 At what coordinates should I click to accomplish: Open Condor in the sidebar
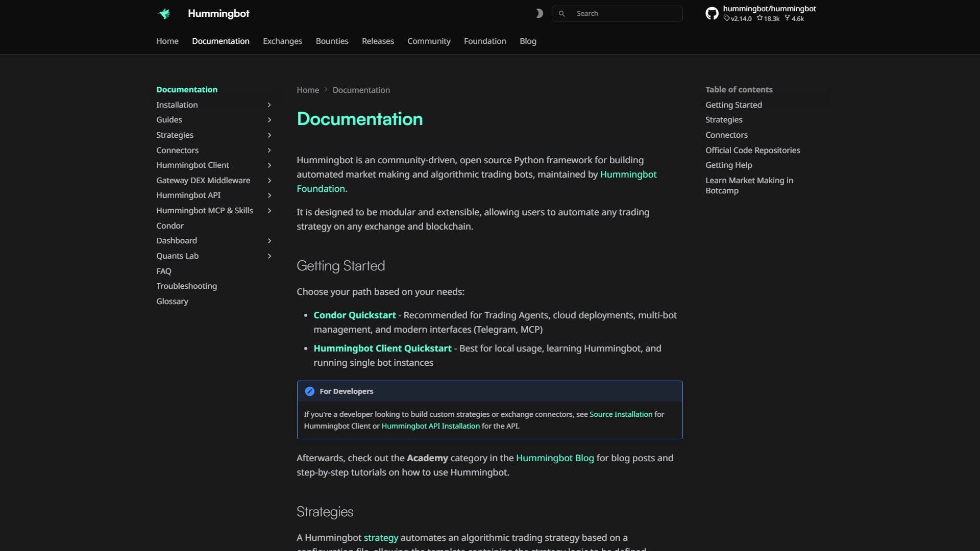170,226
